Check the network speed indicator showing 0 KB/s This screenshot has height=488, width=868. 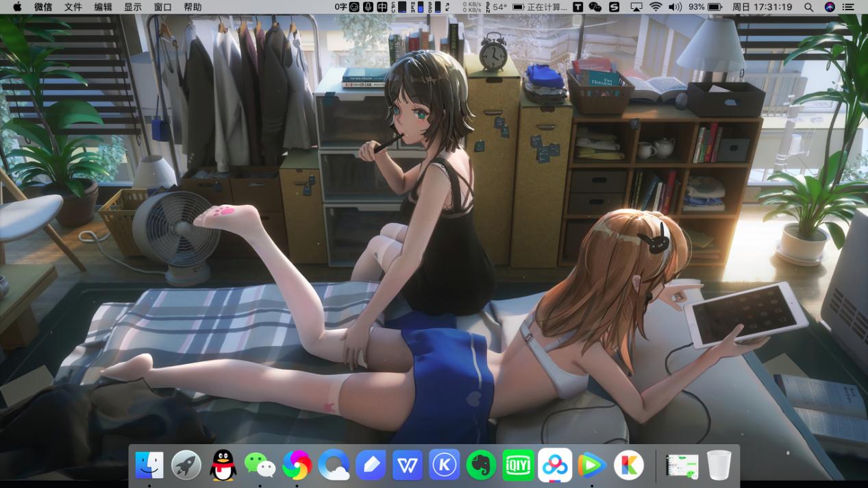[x=473, y=7]
